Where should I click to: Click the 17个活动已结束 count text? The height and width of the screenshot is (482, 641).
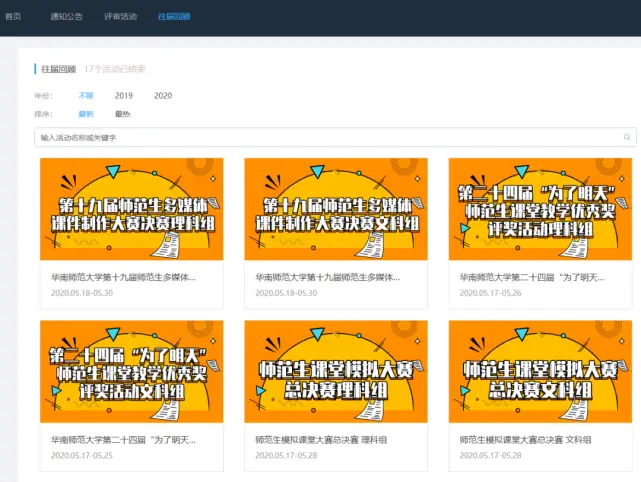point(115,69)
